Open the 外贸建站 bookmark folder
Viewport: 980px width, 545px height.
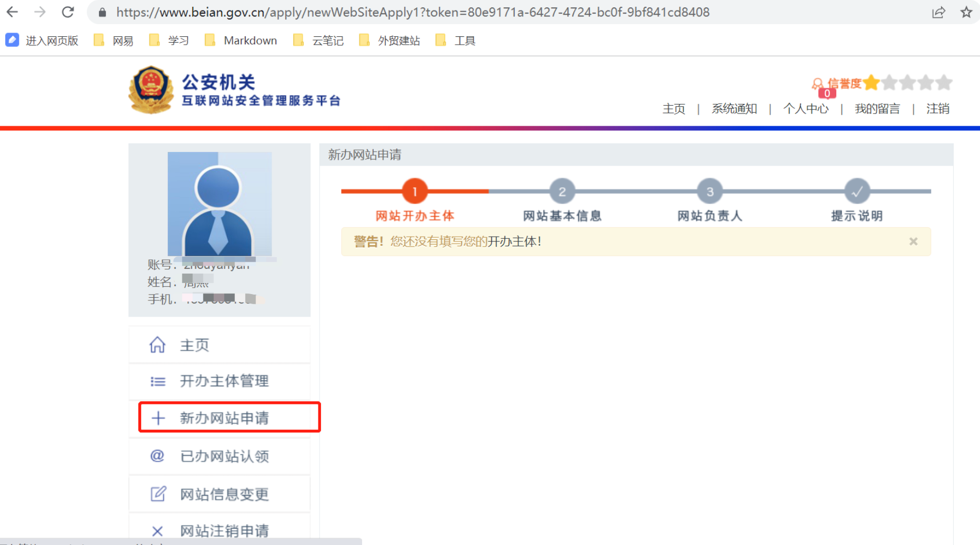[x=389, y=41]
